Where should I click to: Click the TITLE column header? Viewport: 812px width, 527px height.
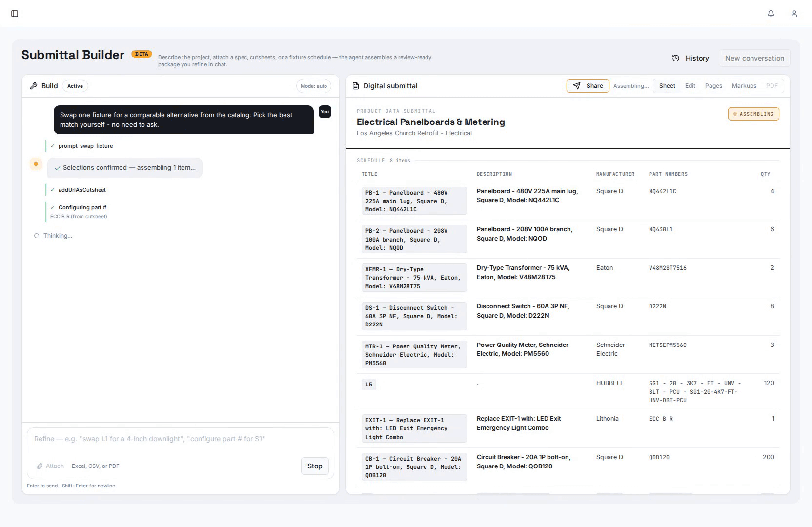pos(369,174)
